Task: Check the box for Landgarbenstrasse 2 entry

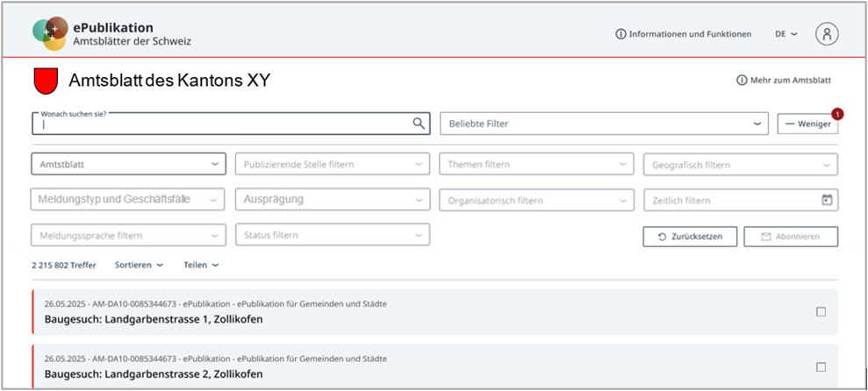Action: [821, 366]
